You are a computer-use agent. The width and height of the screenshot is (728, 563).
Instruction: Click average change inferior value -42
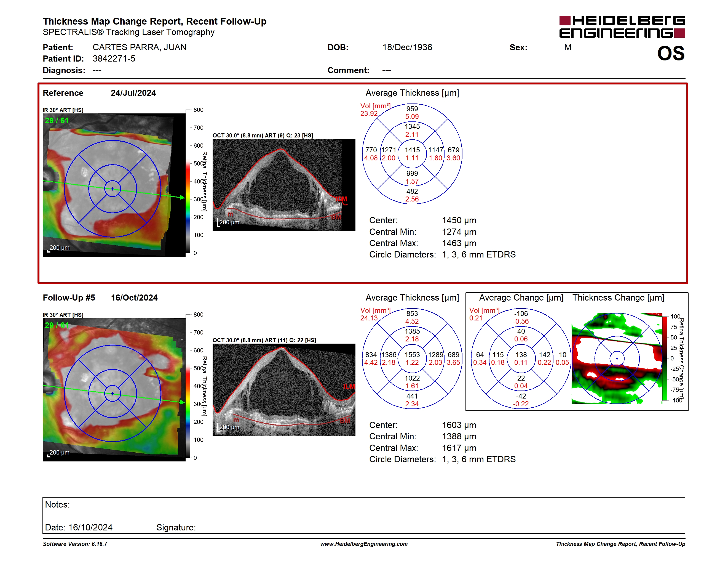click(x=521, y=396)
